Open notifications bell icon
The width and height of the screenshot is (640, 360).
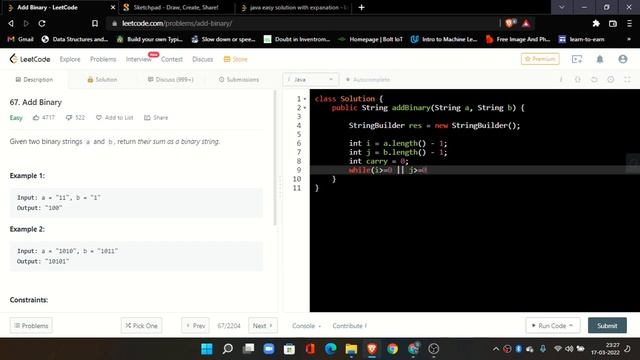[600, 59]
